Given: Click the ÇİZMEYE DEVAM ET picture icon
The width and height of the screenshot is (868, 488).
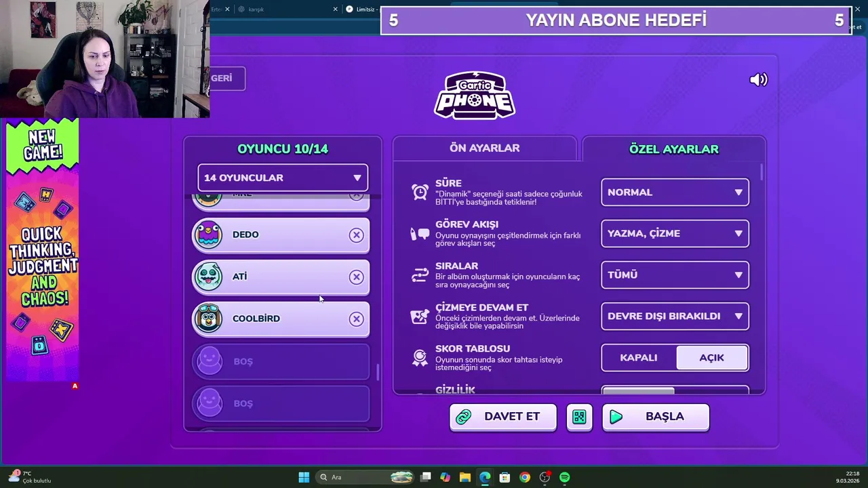Looking at the screenshot, I should pos(420,317).
